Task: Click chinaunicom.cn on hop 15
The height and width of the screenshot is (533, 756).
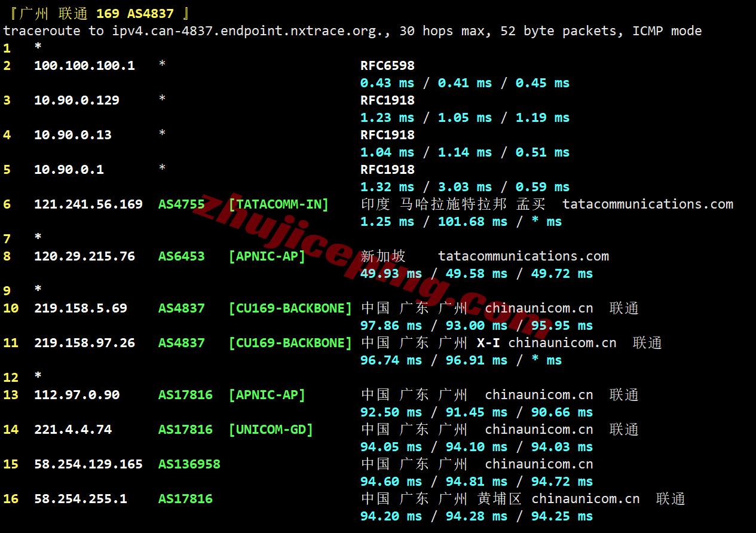Action: pyautogui.click(x=539, y=464)
